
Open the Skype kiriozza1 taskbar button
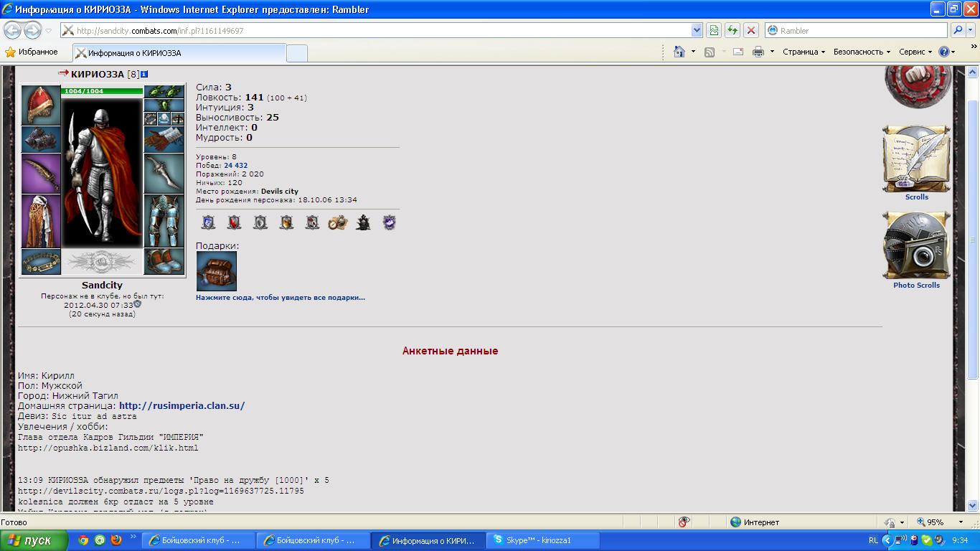coord(543,541)
